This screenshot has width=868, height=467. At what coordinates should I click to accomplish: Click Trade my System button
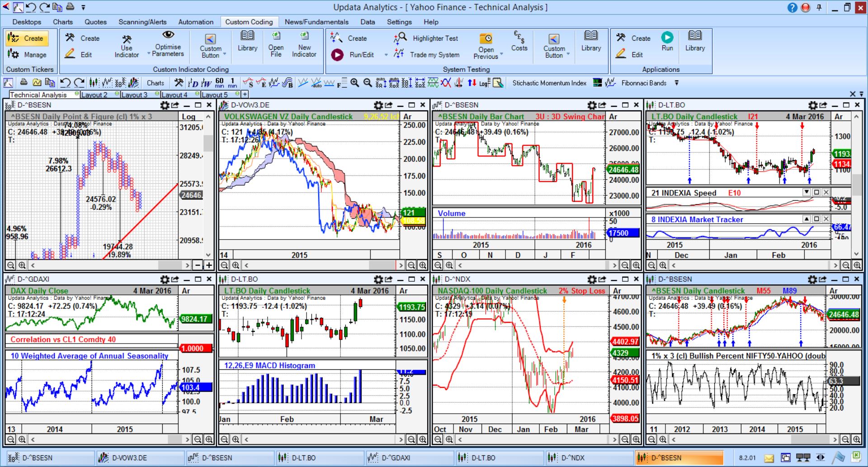tap(426, 55)
